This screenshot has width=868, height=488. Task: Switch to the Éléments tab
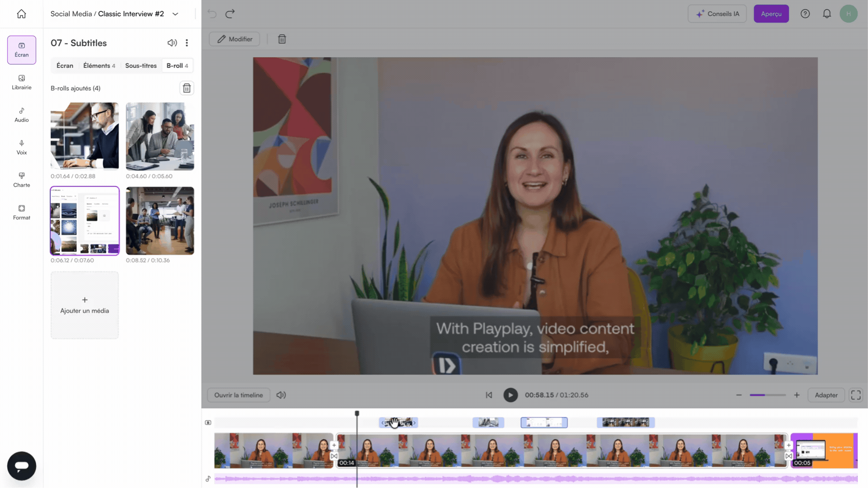(99, 66)
